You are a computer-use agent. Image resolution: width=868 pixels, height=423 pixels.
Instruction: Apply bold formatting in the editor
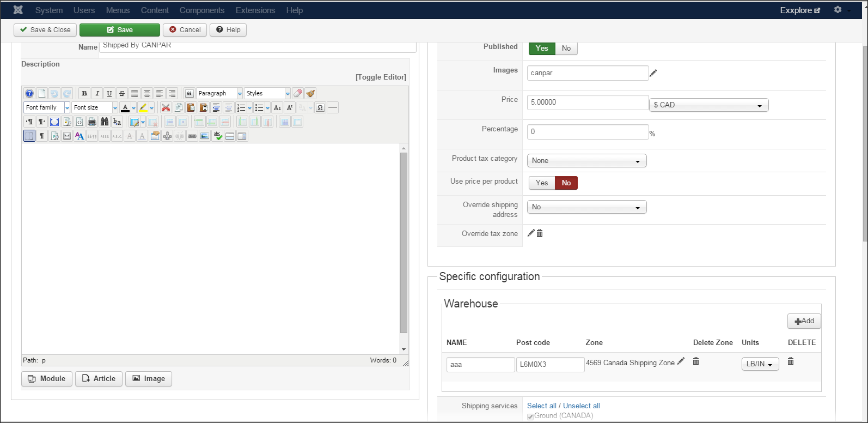pos(84,93)
